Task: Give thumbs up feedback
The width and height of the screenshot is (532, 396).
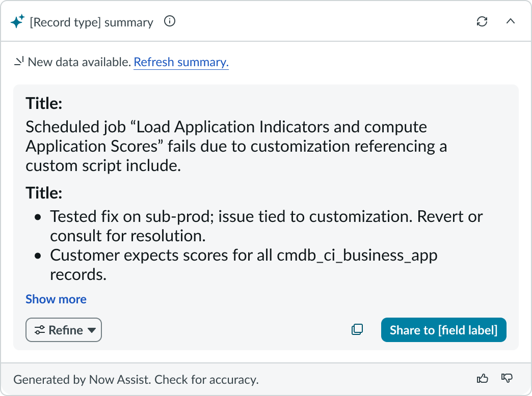Action: coord(482,378)
